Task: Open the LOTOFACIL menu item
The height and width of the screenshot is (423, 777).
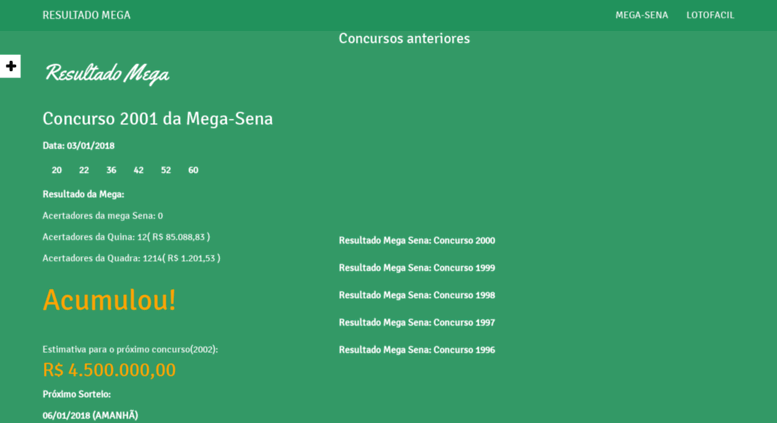Action: point(710,15)
